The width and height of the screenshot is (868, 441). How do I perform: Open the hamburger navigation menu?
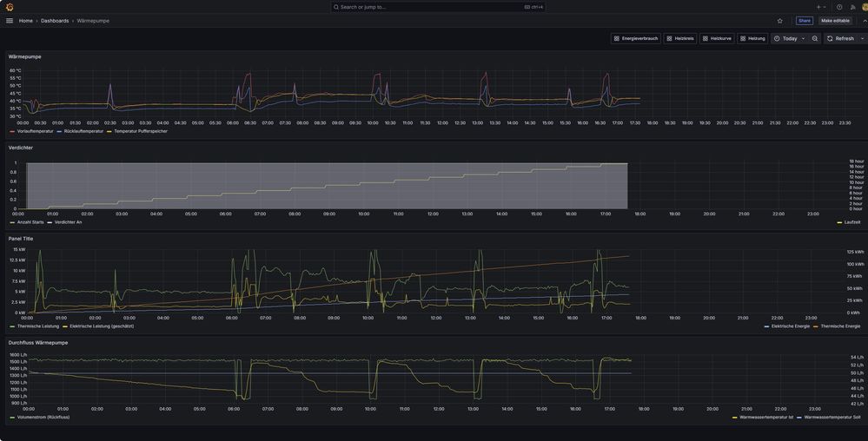tap(10, 21)
